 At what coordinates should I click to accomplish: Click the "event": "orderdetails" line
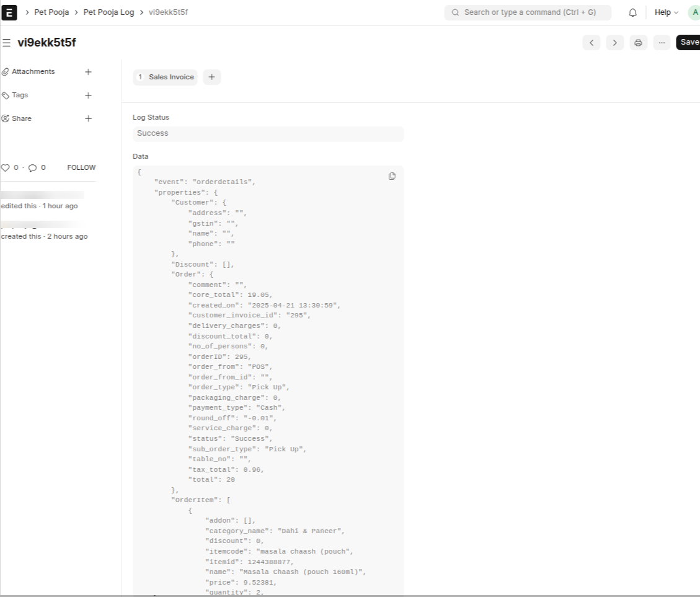[205, 182]
